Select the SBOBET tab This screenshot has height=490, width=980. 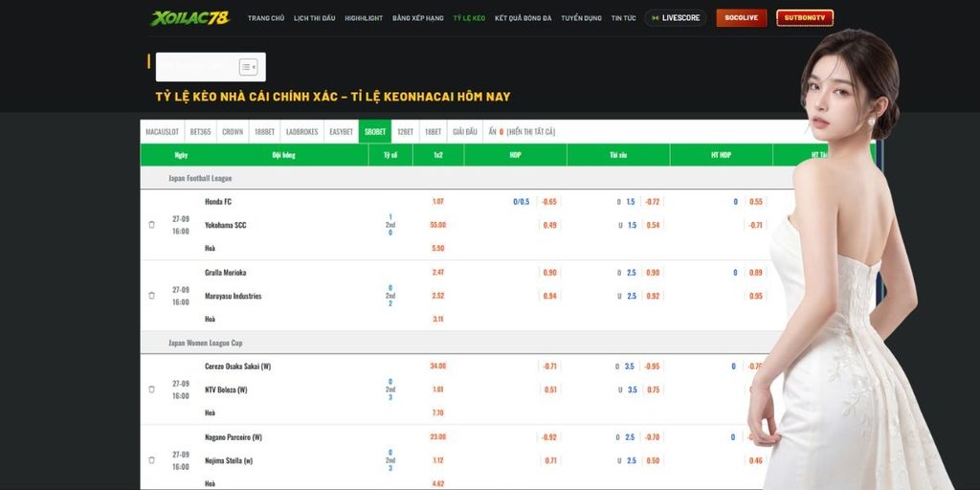point(375,132)
